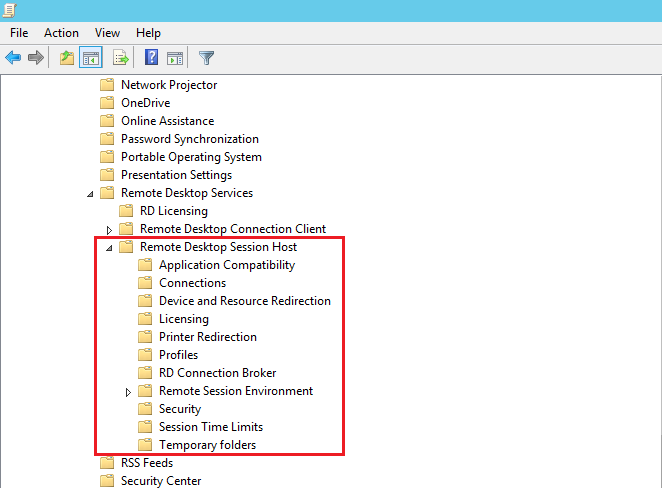
Task: Click the Up One Level folder icon
Action: 67,58
